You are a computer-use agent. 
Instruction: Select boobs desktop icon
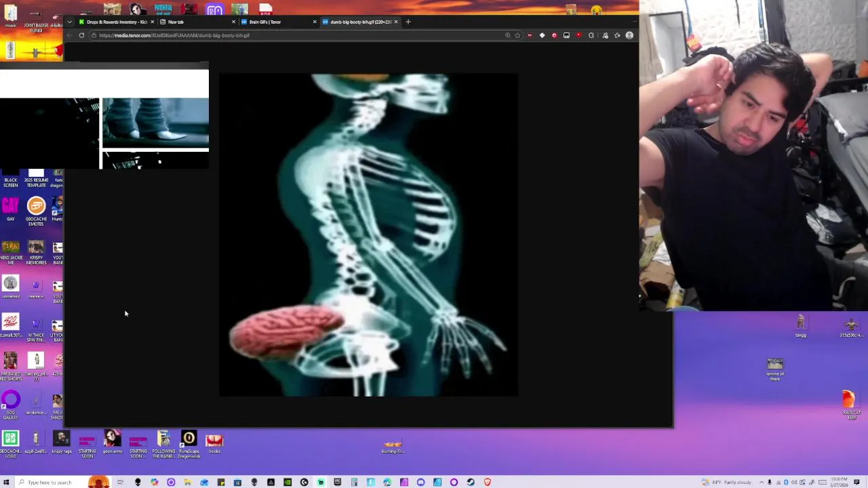pos(214,444)
